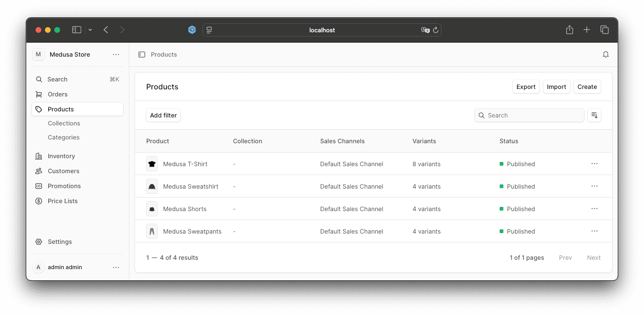Open Price Lists in the sidebar

coord(62,201)
